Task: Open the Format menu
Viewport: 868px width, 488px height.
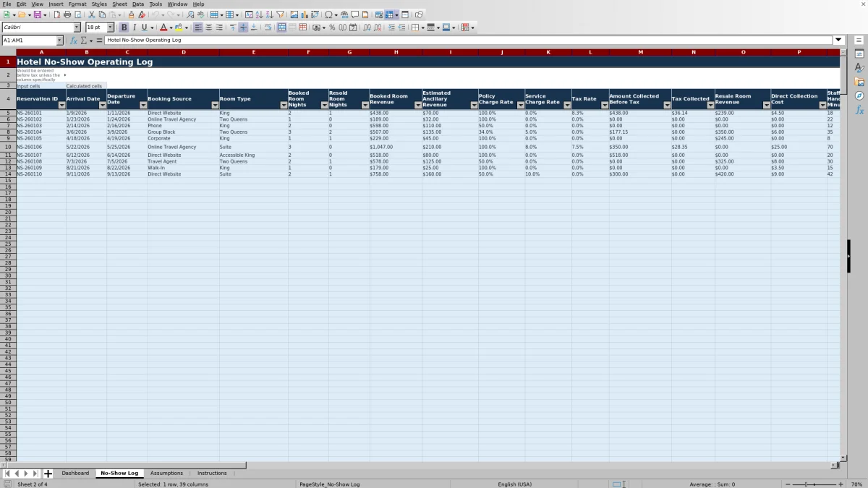Action: click(x=77, y=4)
